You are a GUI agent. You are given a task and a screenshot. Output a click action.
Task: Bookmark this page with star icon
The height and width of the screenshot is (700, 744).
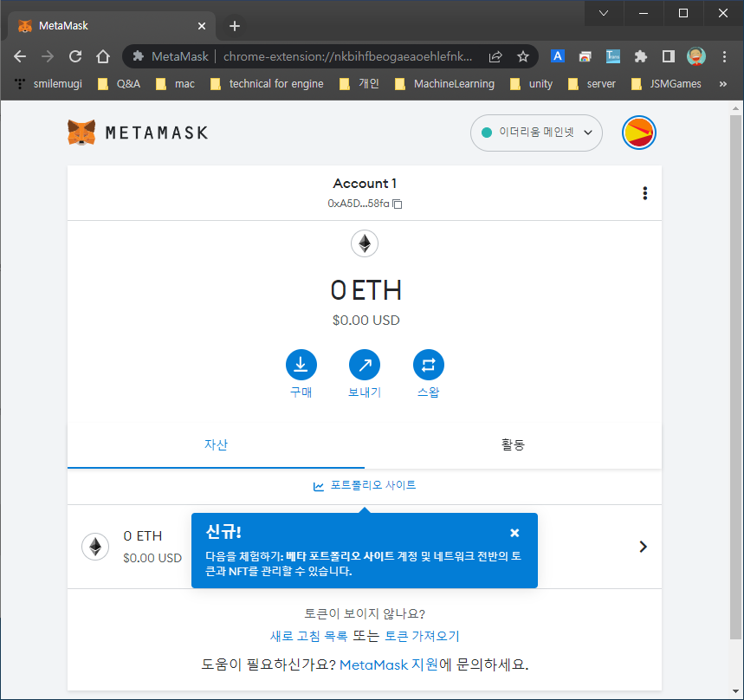click(523, 56)
